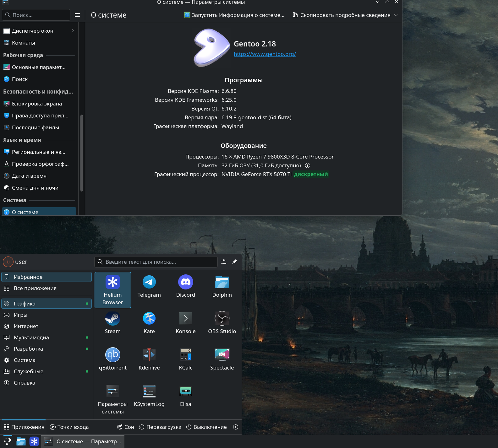Open the Система launcher category
The width and height of the screenshot is (498, 448).
[47, 360]
